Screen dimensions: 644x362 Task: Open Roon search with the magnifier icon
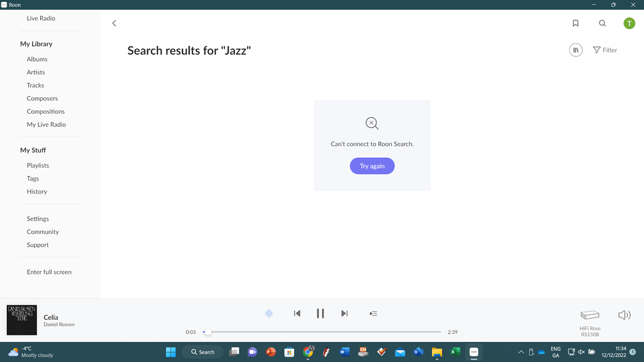[602, 23]
